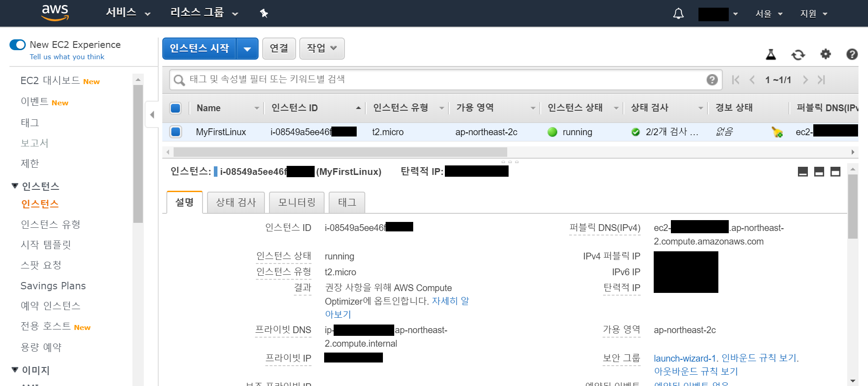Open the launch-wizard-1 security group link
868x386 pixels.
coord(685,358)
